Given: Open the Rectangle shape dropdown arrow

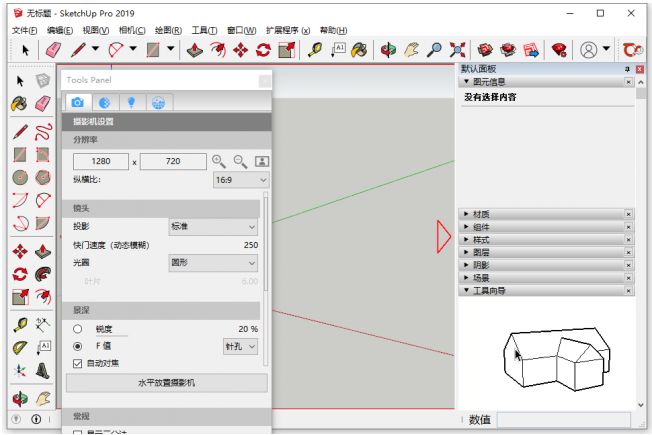Looking at the screenshot, I should click(x=170, y=48).
